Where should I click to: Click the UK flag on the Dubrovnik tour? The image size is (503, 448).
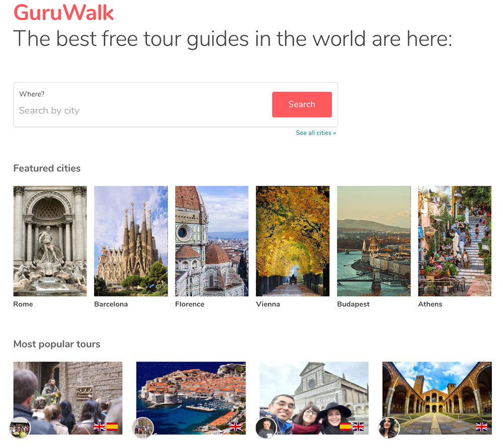(x=235, y=426)
